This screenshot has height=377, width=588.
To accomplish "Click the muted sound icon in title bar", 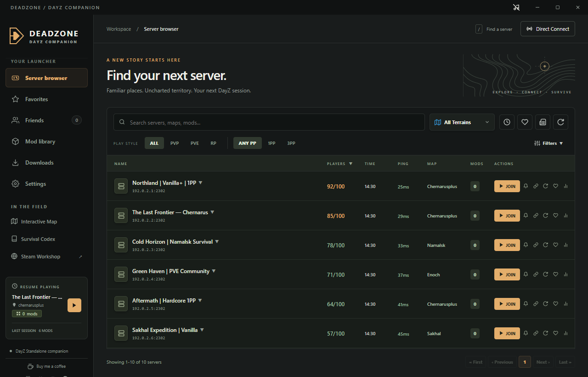I will tap(516, 7).
